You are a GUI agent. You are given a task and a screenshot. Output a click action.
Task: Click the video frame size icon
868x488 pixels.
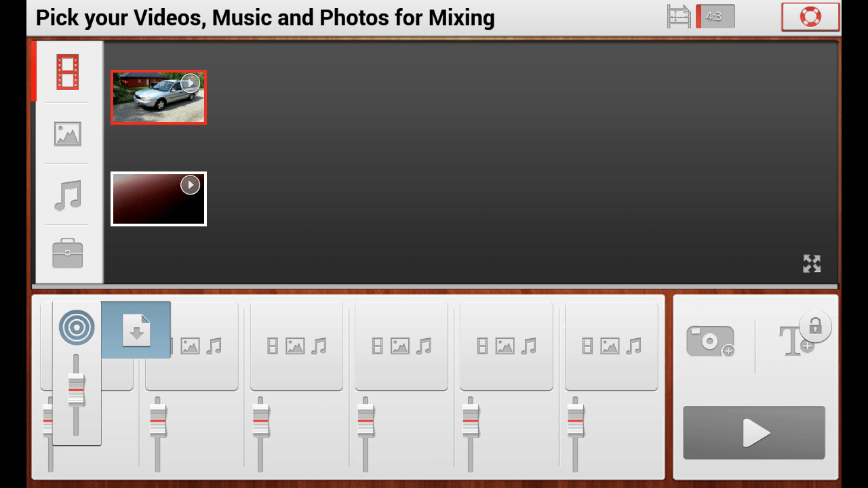(678, 17)
